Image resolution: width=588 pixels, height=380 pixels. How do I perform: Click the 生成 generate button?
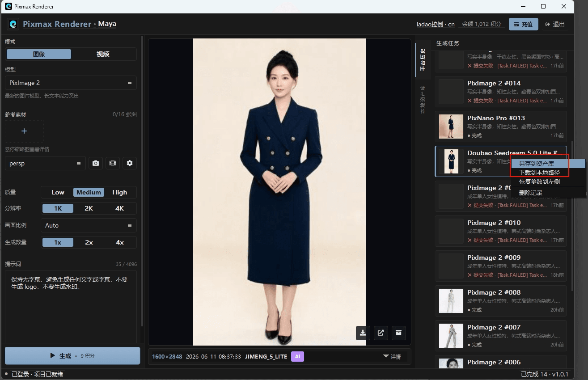click(72, 356)
